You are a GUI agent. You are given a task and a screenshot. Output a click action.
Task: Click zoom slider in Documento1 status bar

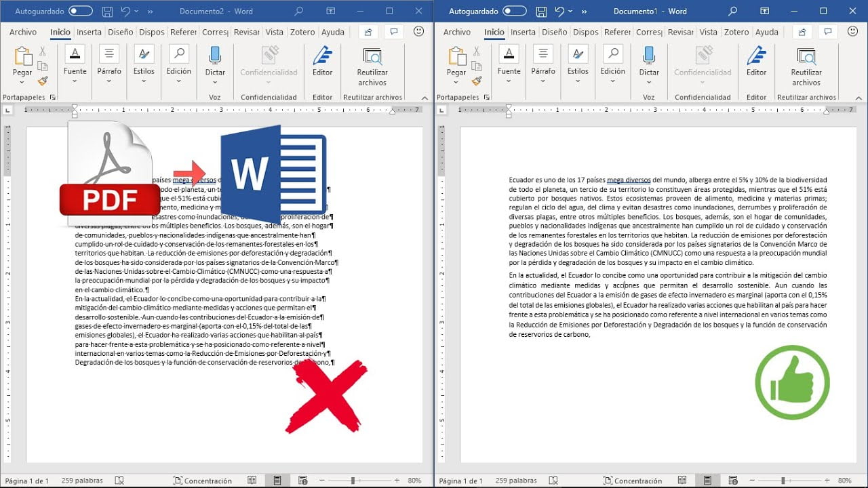coord(789,481)
